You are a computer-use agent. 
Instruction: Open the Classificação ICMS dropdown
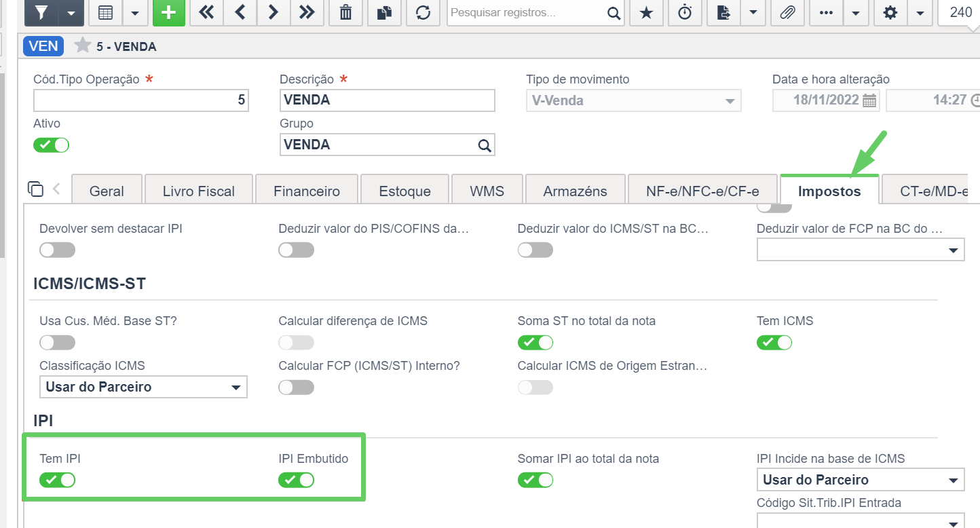tap(143, 387)
